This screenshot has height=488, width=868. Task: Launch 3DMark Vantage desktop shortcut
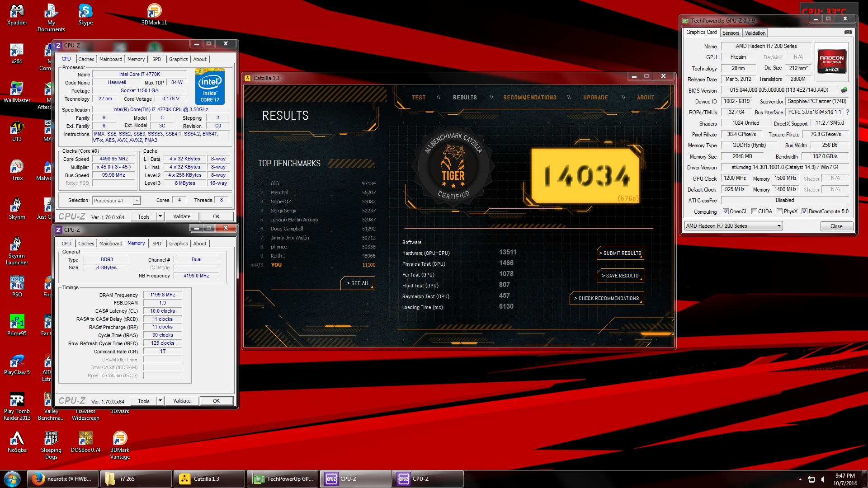point(120,445)
